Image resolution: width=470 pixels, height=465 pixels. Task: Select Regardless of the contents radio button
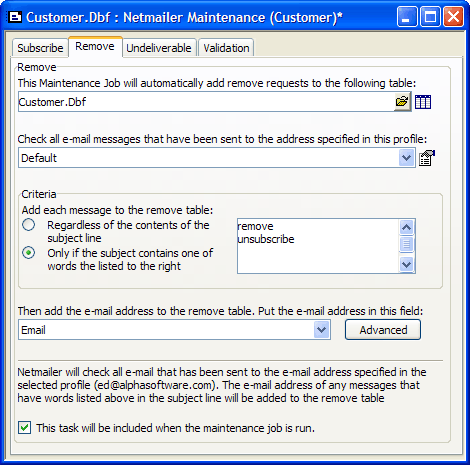coord(29,225)
